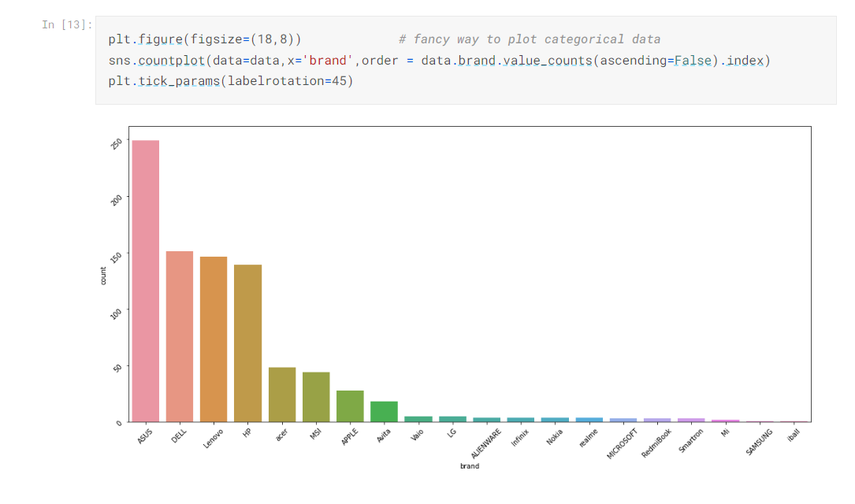The image size is (855, 504).
Task: Click the 150 y-axis tick label
Action: coord(116,258)
